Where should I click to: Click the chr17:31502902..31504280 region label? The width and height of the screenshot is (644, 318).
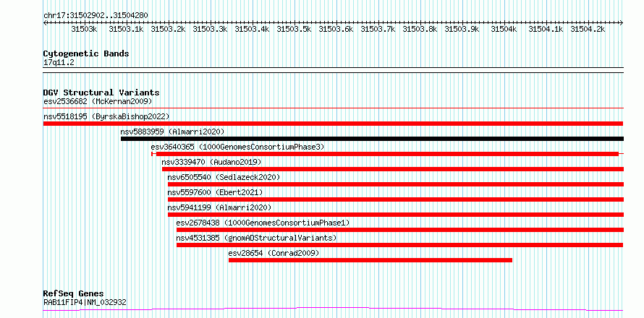[x=96, y=15]
